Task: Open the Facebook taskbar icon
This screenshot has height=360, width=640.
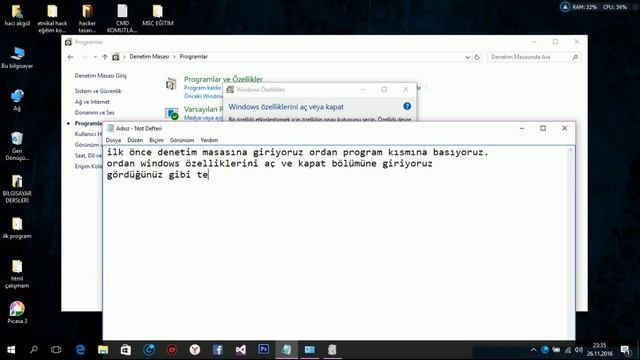Action: click(218, 350)
